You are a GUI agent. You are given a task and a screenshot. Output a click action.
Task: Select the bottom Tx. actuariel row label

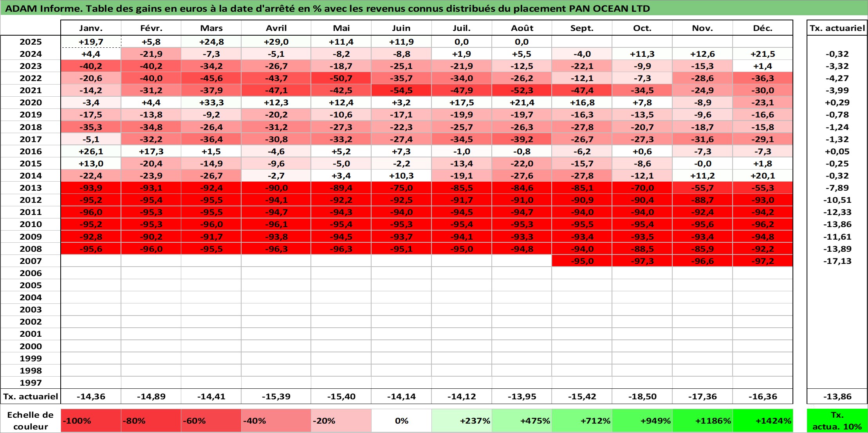[x=31, y=397]
